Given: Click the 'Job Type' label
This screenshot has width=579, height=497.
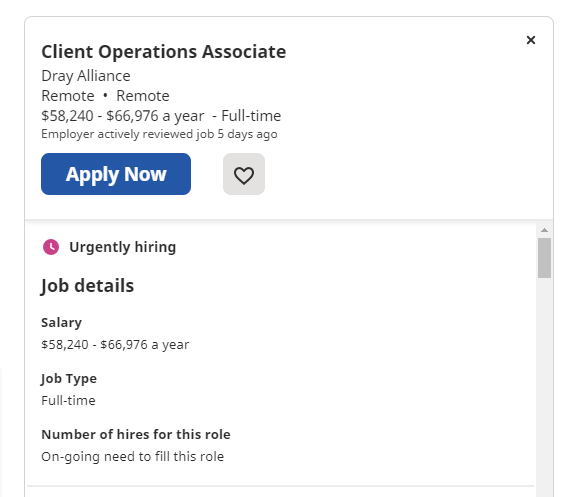Looking at the screenshot, I should 69,379.
